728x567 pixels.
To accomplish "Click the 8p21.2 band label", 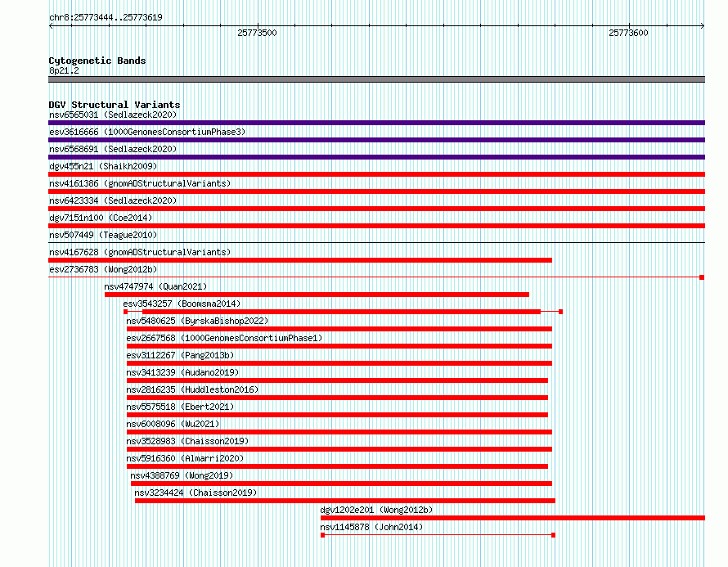I will point(64,70).
